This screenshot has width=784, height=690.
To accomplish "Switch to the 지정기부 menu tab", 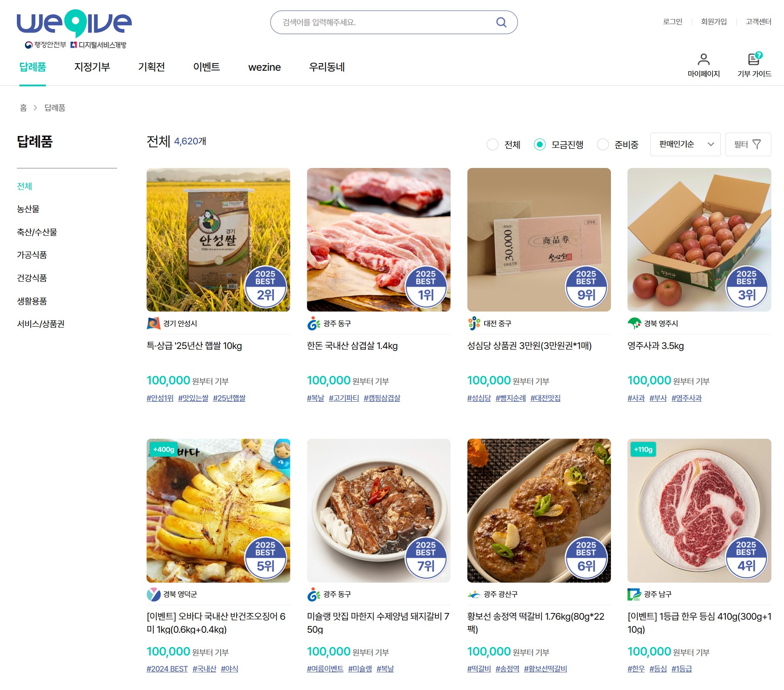I will (92, 67).
